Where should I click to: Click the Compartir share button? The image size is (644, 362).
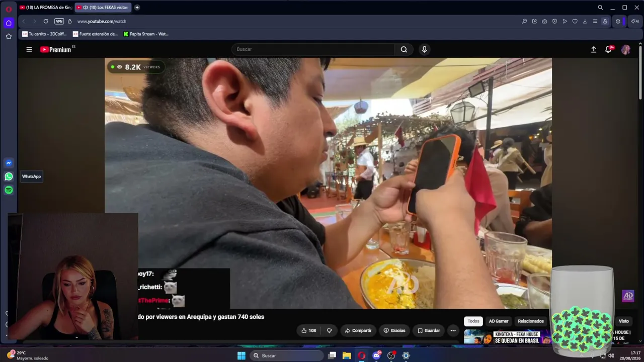pos(358,330)
